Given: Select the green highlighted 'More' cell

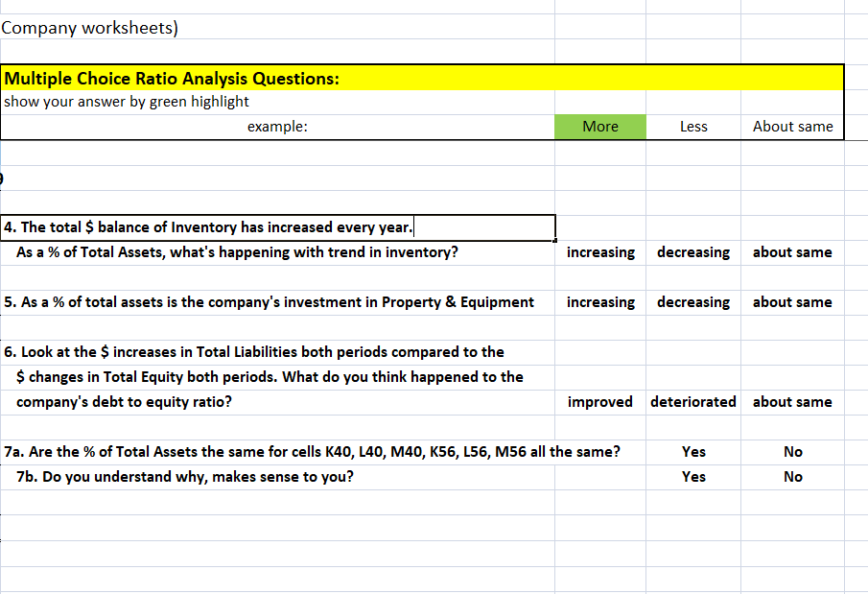Looking at the screenshot, I should point(600,127).
